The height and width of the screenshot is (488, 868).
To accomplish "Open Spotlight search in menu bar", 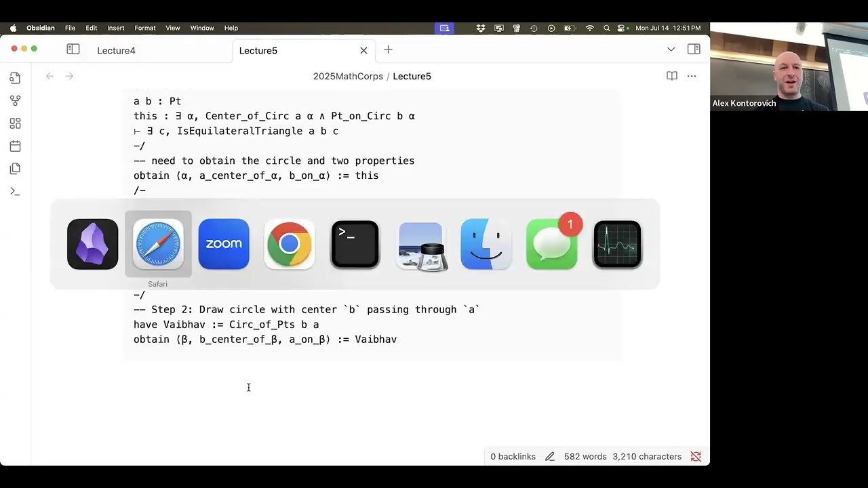I will (x=607, y=28).
